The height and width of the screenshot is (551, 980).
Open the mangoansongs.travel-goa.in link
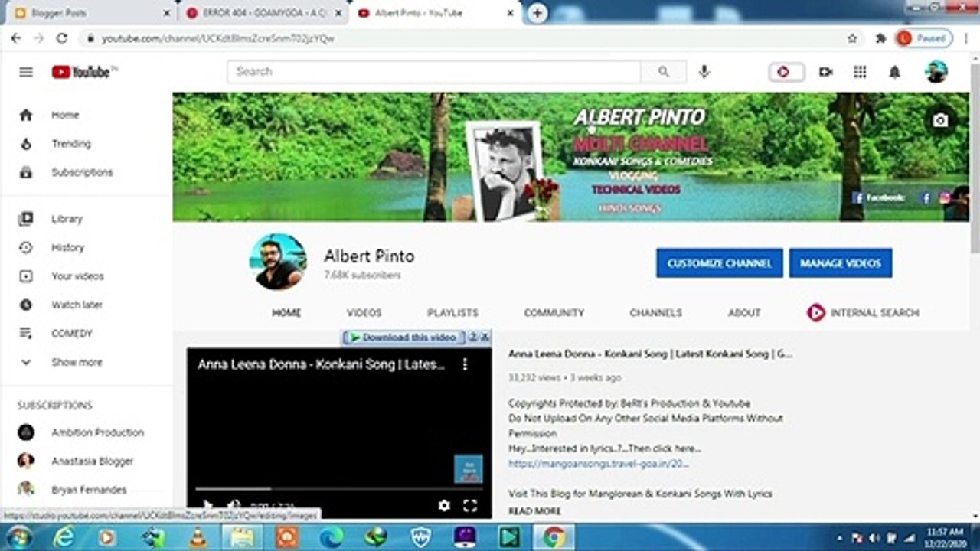(599, 464)
